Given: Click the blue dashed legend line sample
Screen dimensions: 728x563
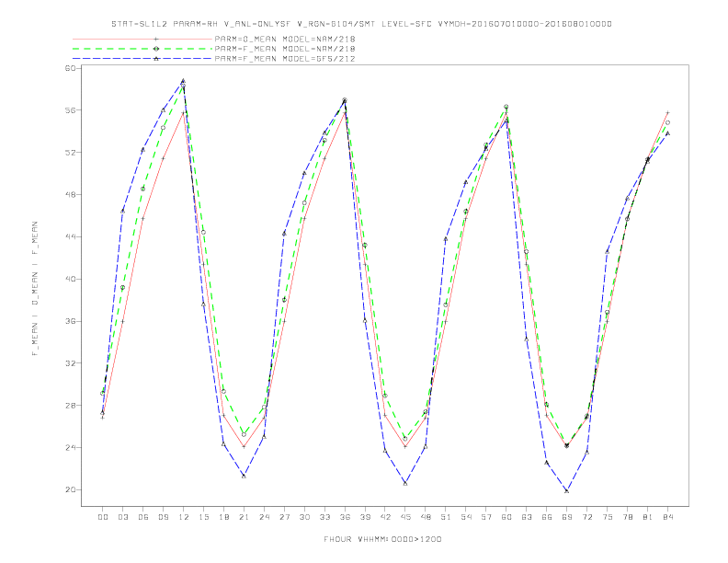Looking at the screenshot, I should tap(142, 59).
